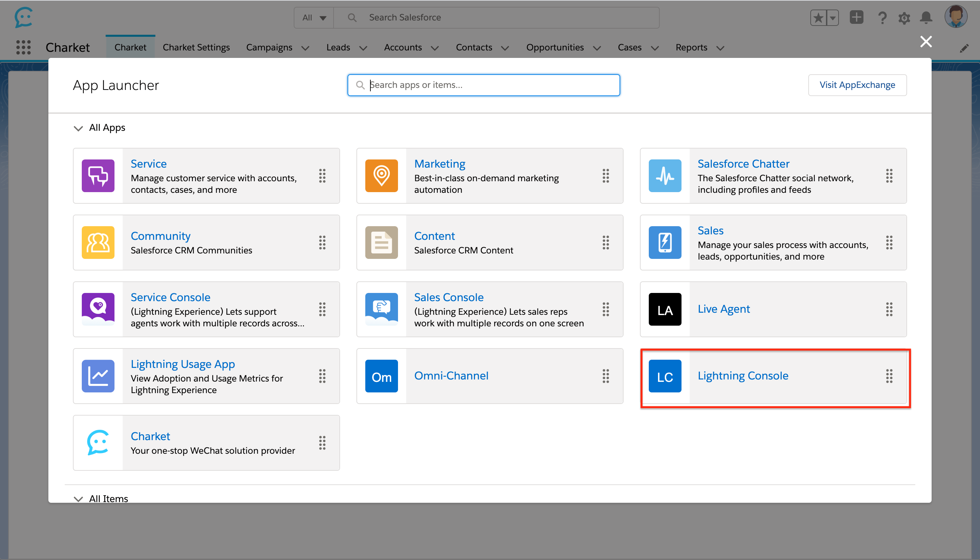Open the Notifications bell icon
This screenshot has width=980, height=560.
926,18
